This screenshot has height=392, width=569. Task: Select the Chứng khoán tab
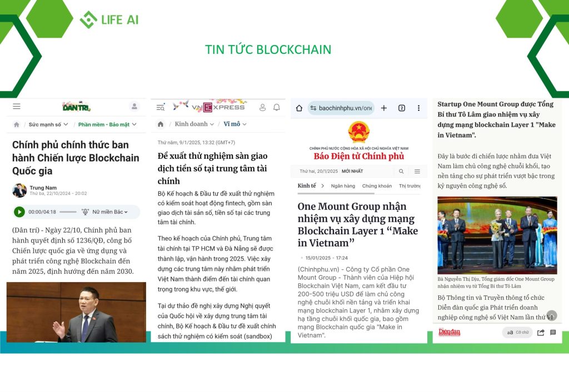tap(377, 186)
